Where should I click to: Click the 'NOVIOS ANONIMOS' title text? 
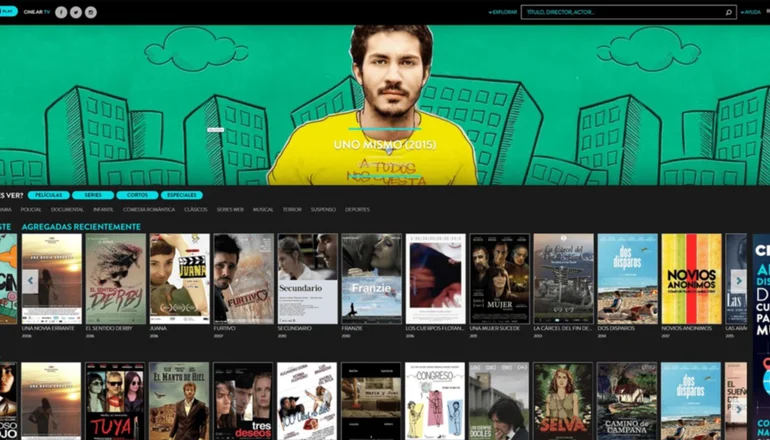[x=687, y=328]
